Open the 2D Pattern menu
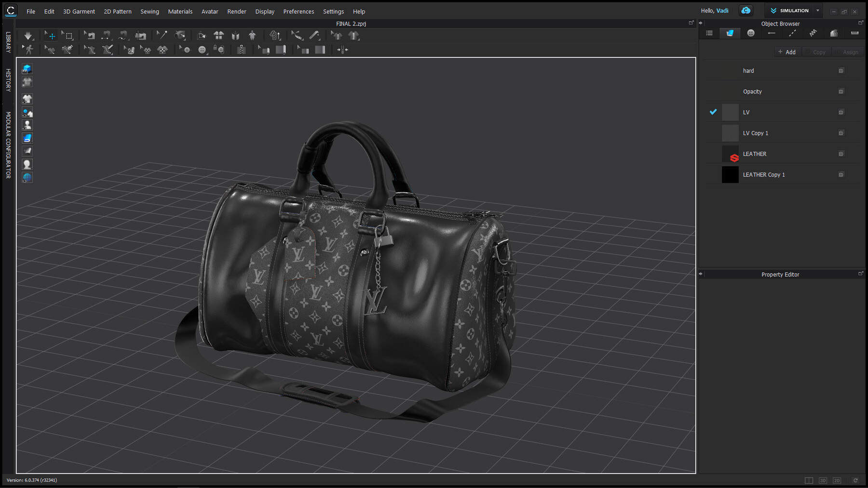 coord(118,12)
